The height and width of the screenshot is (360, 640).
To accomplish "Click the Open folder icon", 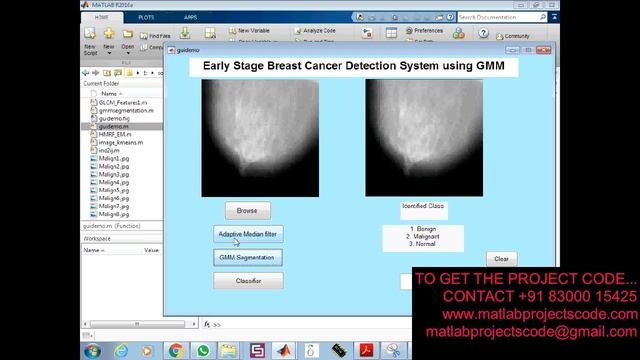I will tap(128, 34).
